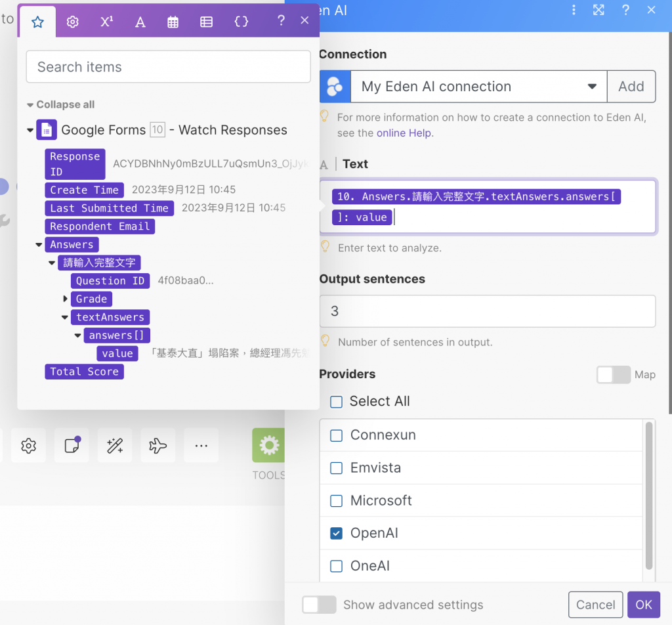Click the Eden AI connection logo icon
The image size is (672, 625).
tap(335, 87)
